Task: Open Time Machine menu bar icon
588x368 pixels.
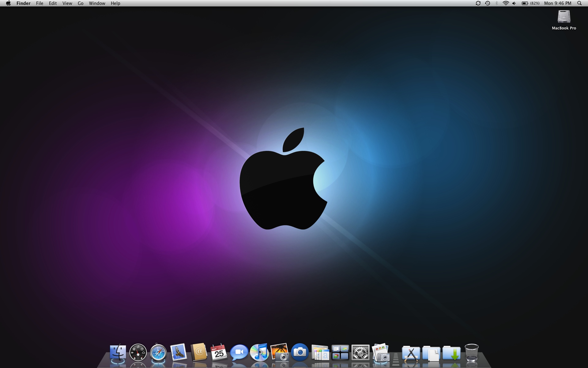Action: tap(488, 3)
